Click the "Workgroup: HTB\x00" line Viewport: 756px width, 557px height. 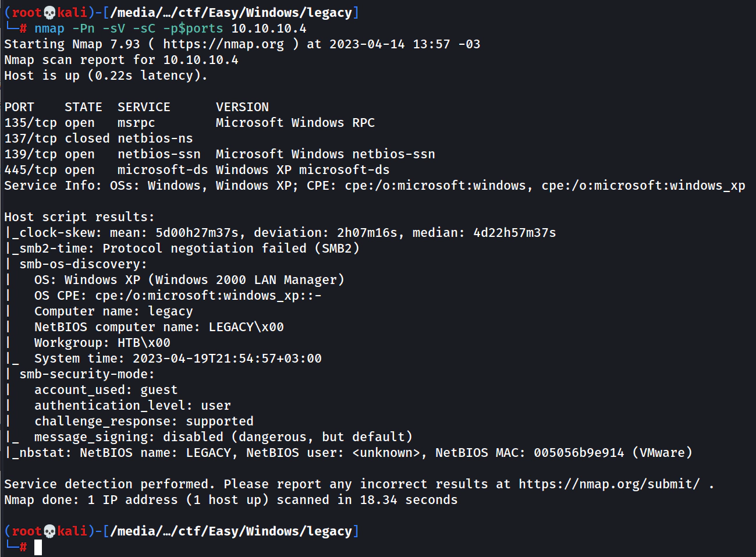(x=102, y=343)
